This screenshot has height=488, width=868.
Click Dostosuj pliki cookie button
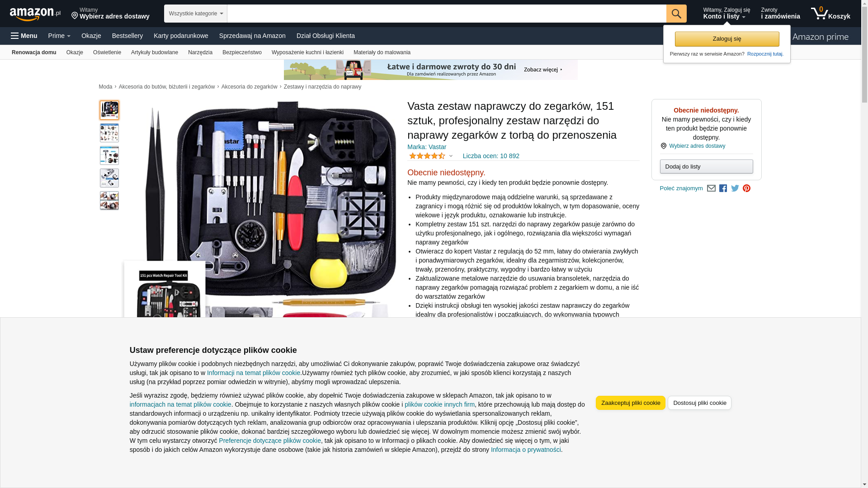point(699,403)
